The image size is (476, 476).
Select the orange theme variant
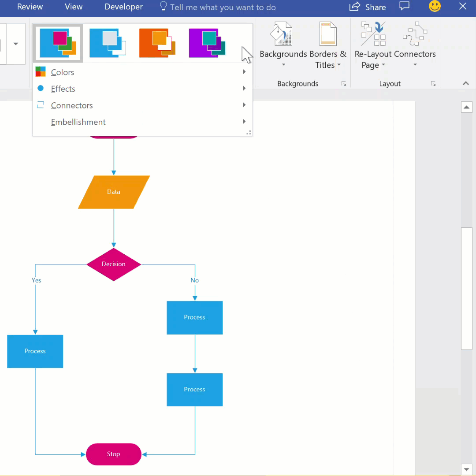pos(157,42)
